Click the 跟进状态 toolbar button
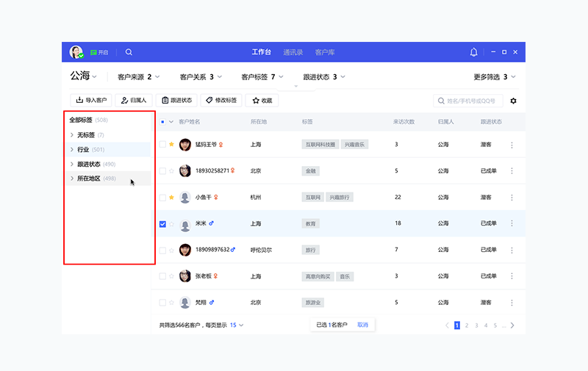The image size is (588, 371). point(176,101)
